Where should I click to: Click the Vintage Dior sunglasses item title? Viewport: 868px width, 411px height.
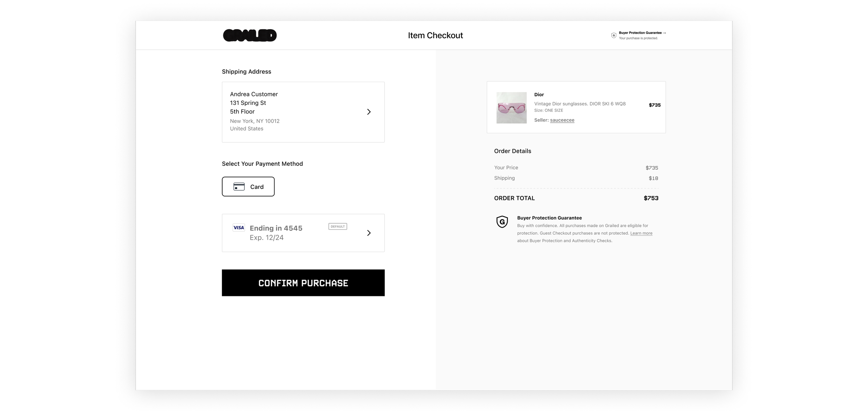(580, 104)
